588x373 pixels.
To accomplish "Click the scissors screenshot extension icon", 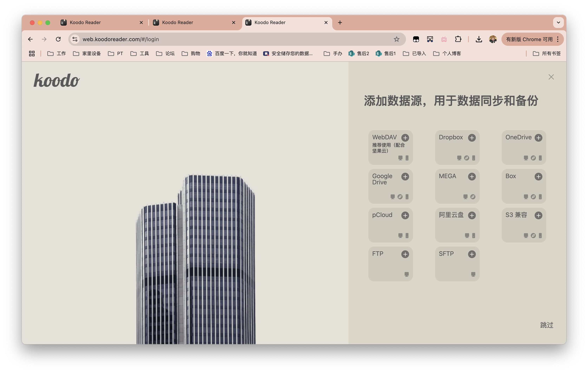I will point(430,39).
